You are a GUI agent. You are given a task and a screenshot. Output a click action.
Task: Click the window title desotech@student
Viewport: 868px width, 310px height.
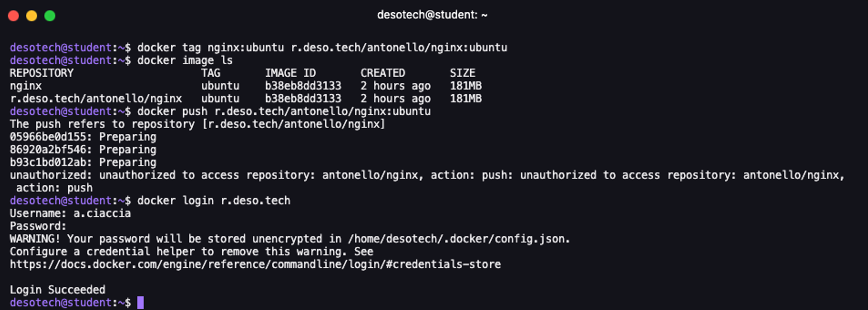point(432,15)
